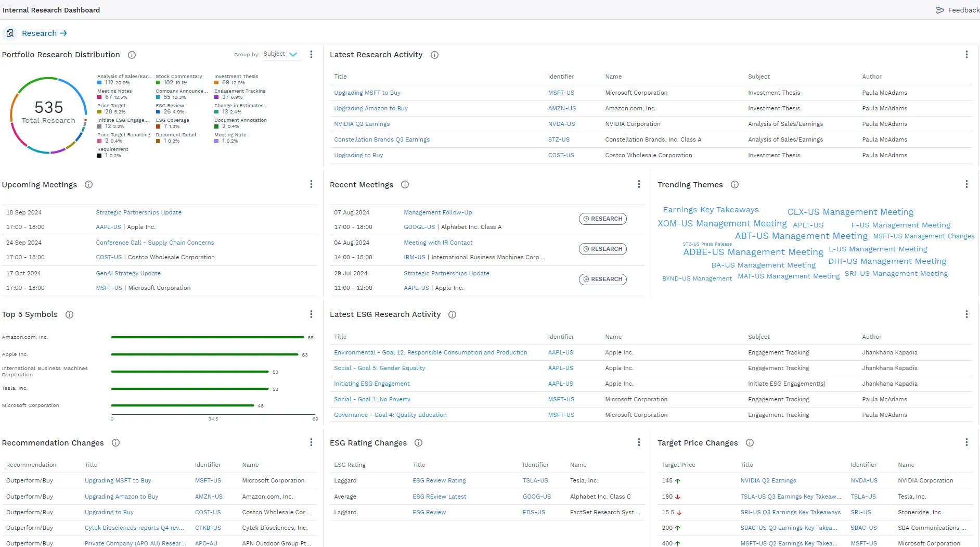
Task: Open Governance - Goal 4: Quality Education research
Action: tap(390, 415)
